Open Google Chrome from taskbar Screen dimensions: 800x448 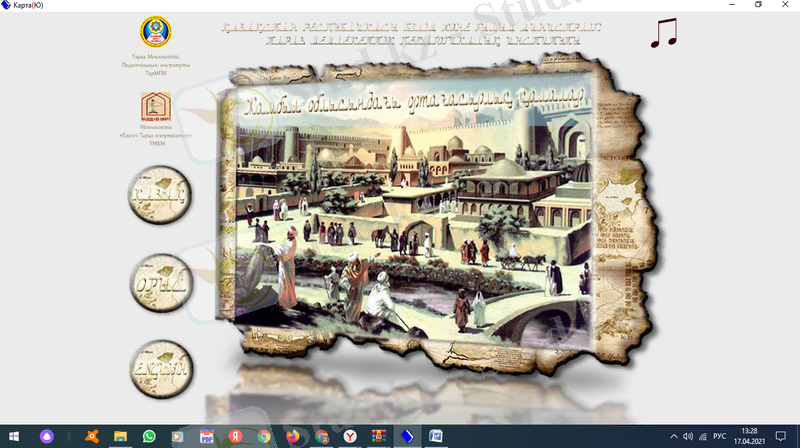pyautogui.click(x=264, y=436)
